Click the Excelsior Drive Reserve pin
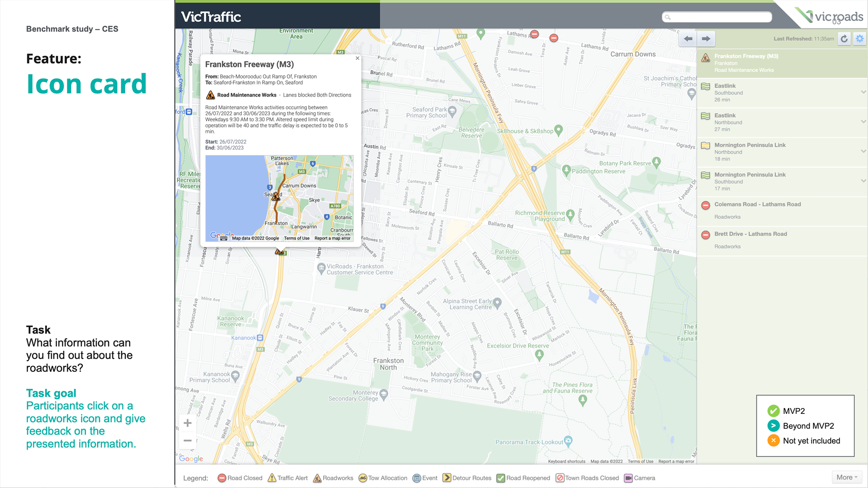This screenshot has height=488, width=868. [539, 355]
